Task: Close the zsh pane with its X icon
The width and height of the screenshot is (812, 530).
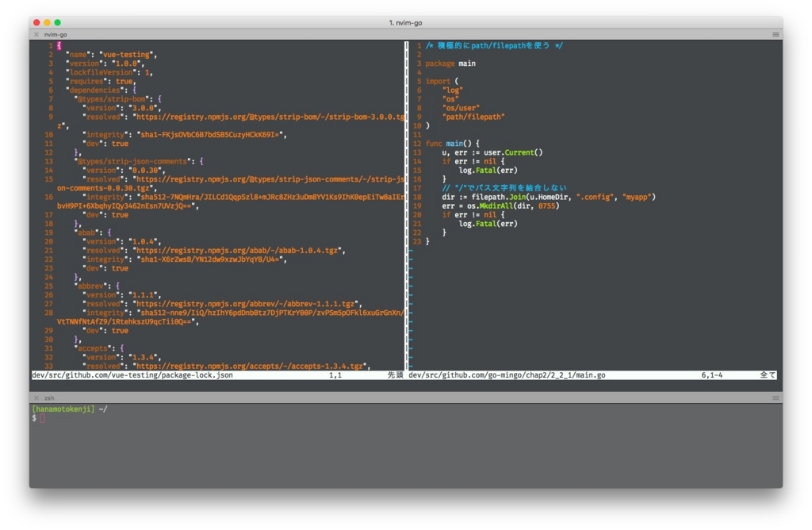Action: pyautogui.click(x=36, y=397)
